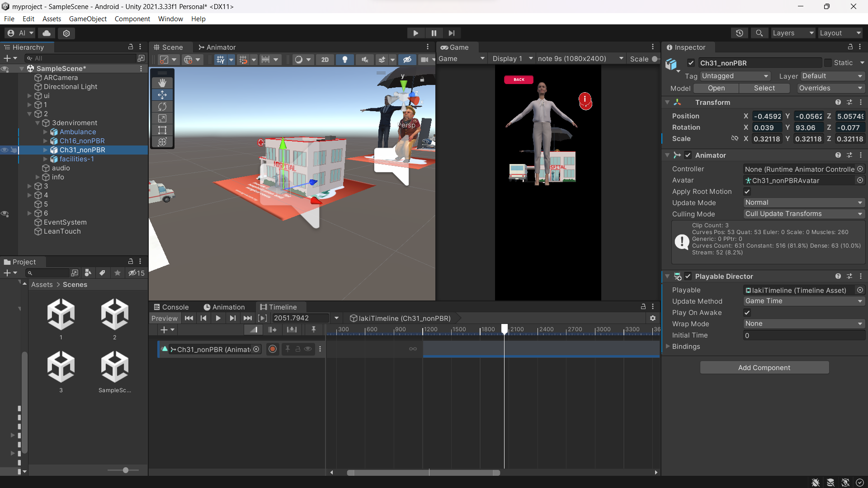Open Timeline settings gear
The width and height of the screenshot is (868, 488).
pos(652,318)
